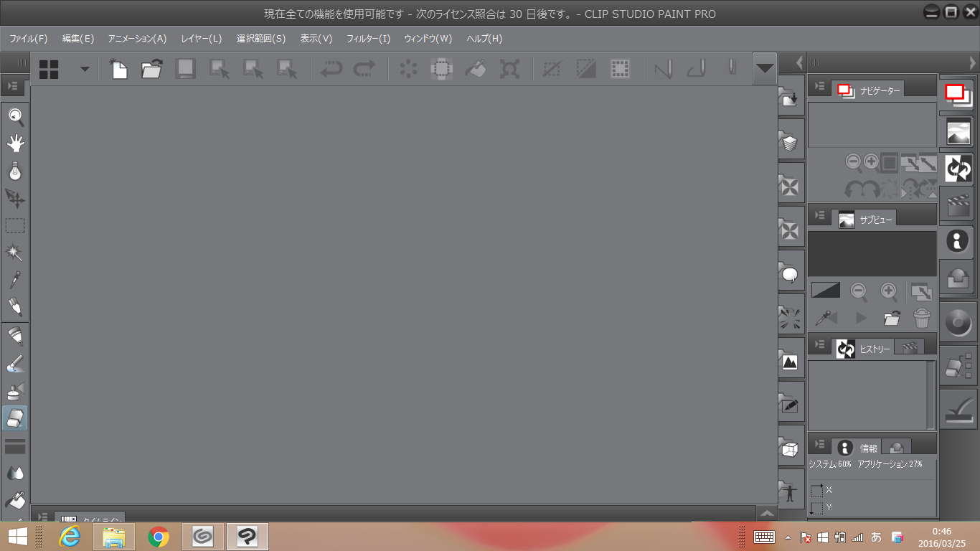Viewport: 980px width, 551px height.
Task: Click the Open file folder icon
Action: [x=151, y=69]
